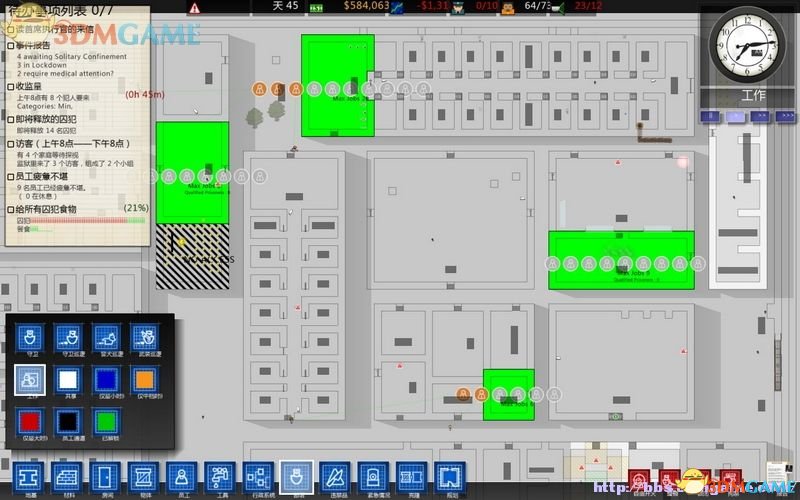Open the Contraband (违禁品) view
The width and height of the screenshot is (800, 500).
[335, 478]
